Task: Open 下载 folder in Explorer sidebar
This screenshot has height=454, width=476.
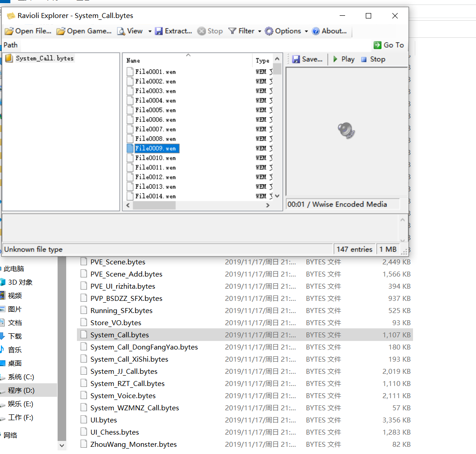Action: (x=14, y=336)
